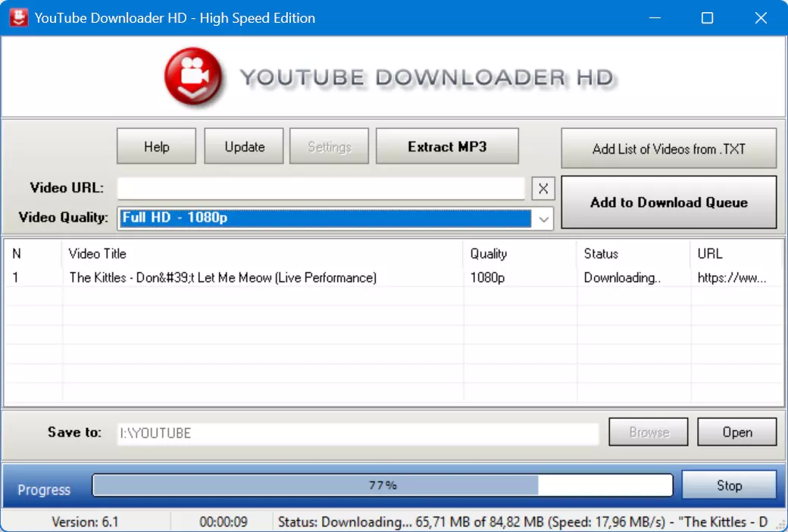Image resolution: width=788 pixels, height=532 pixels.
Task: Click Extract MP3
Action: pyautogui.click(x=447, y=146)
